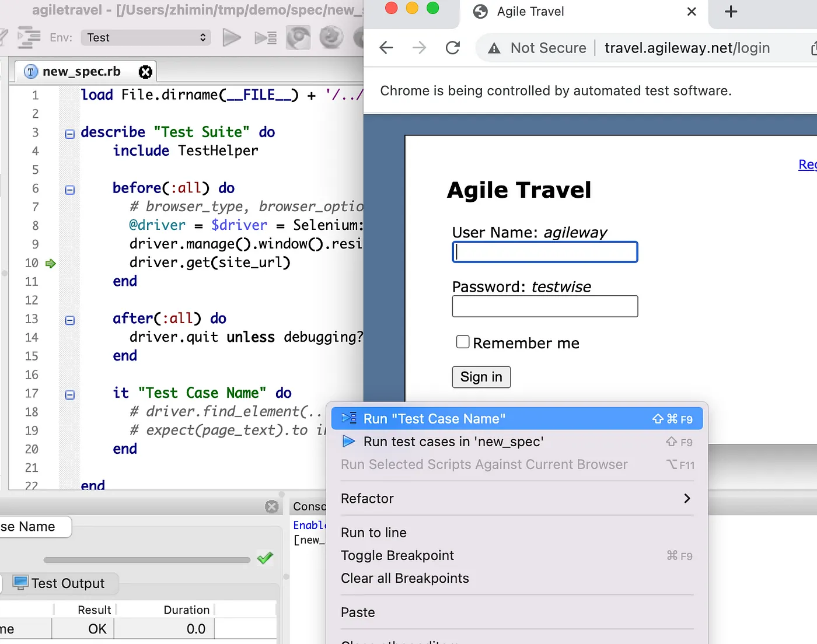The width and height of the screenshot is (817, 644).
Task: Click the Sign in button
Action: [x=481, y=377]
